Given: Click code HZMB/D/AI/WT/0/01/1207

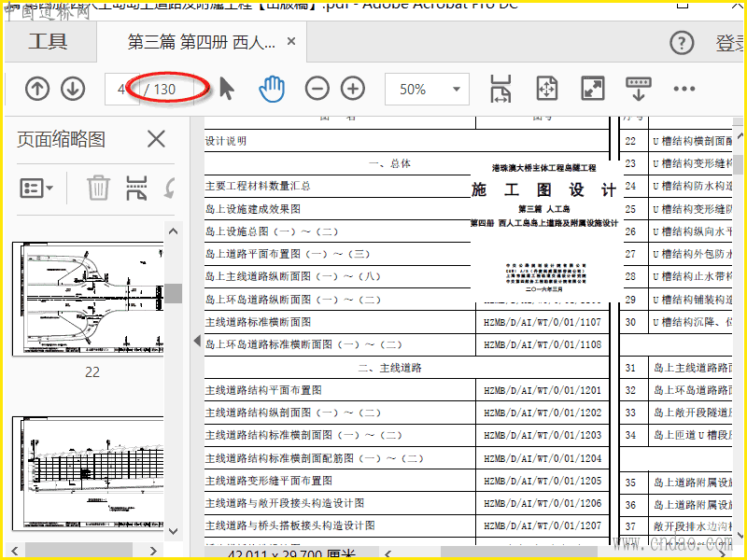Looking at the screenshot, I should pyautogui.click(x=543, y=525).
